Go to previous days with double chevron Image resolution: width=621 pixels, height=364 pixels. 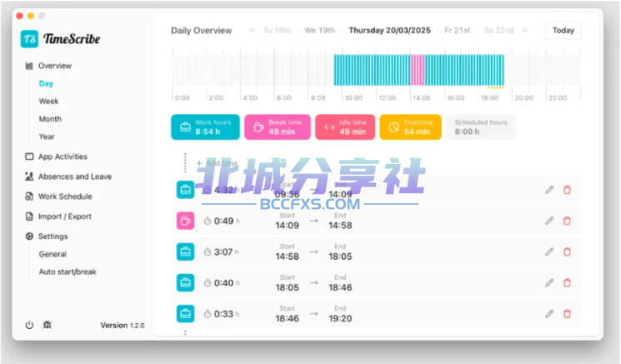tap(253, 30)
